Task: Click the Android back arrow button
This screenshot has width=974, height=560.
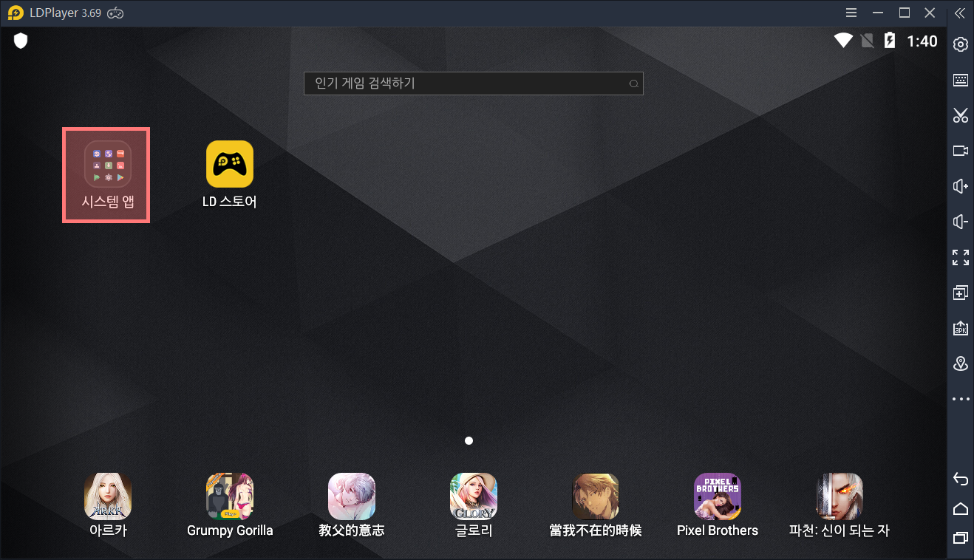Action: [961, 479]
